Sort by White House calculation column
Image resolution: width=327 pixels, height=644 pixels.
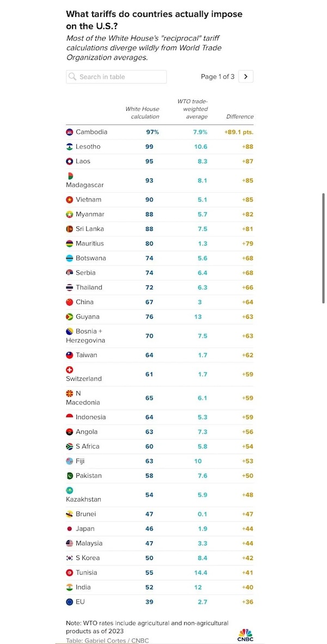142,113
